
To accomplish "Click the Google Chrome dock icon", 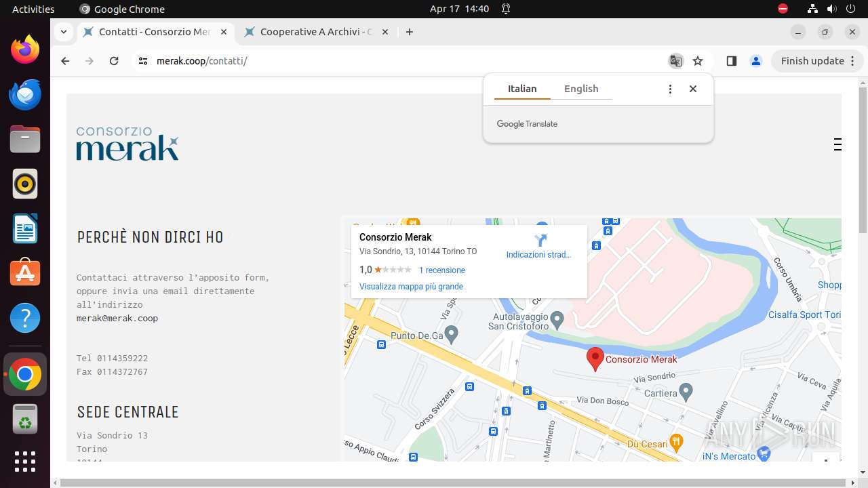I will (25, 374).
